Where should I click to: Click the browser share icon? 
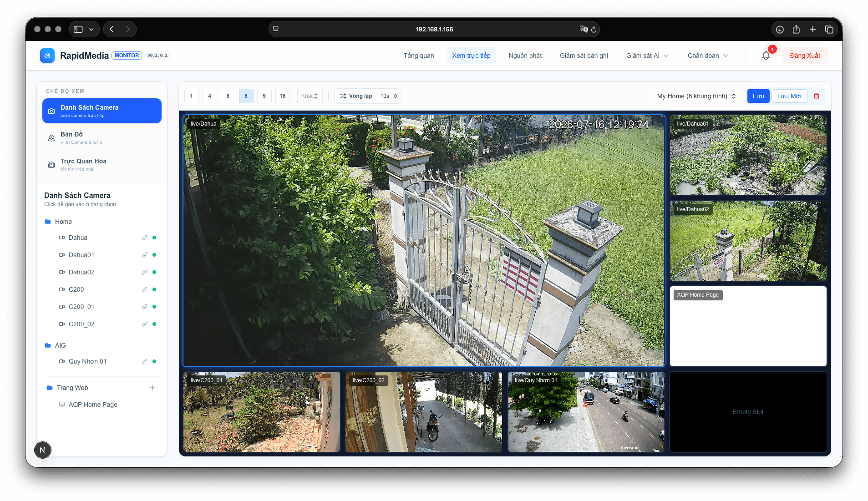point(796,29)
